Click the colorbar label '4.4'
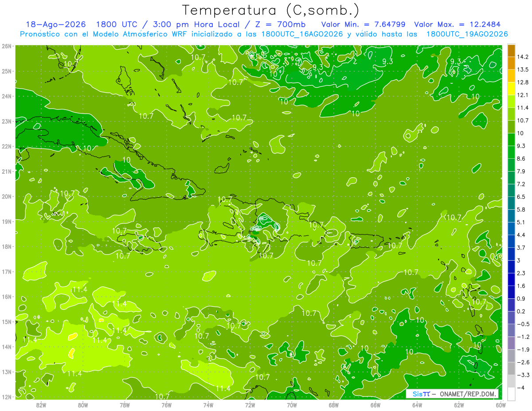 [x=521, y=235]
